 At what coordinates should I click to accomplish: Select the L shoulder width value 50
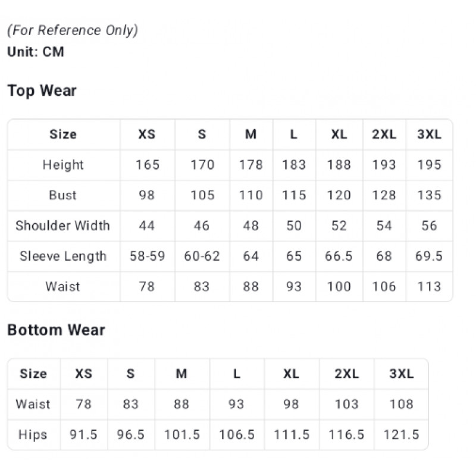(294, 226)
